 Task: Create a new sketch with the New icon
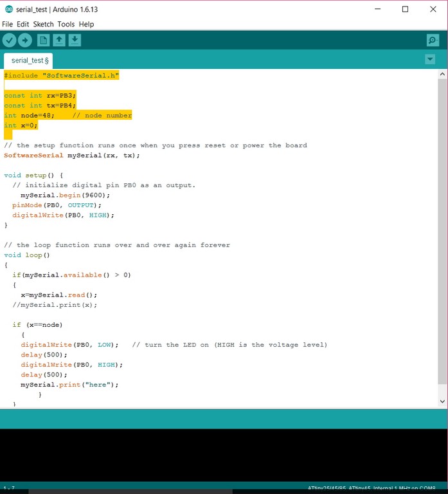coord(43,41)
